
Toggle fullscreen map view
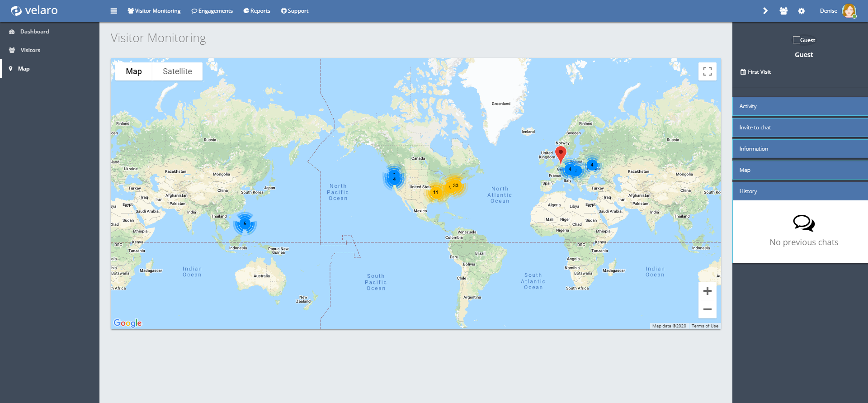(708, 71)
